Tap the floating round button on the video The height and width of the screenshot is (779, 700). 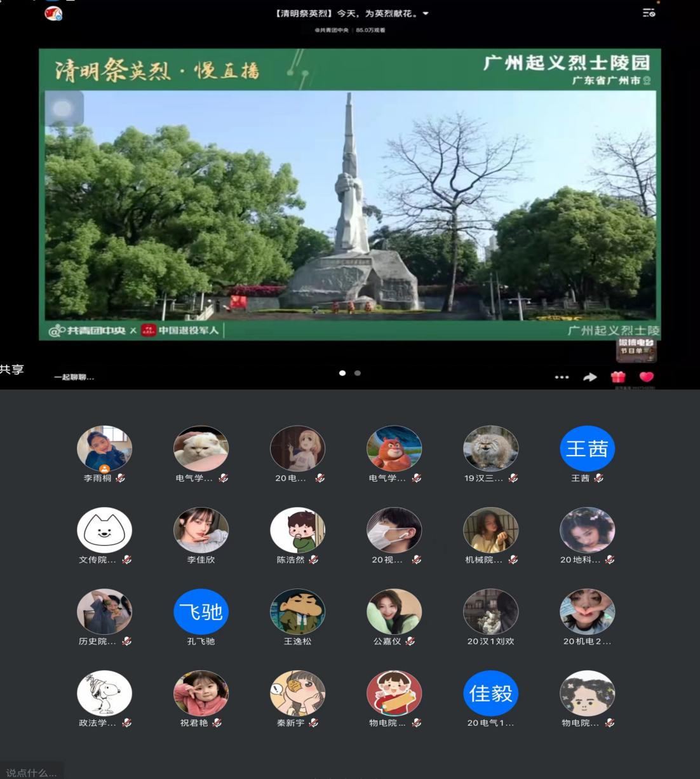pyautogui.click(x=62, y=109)
